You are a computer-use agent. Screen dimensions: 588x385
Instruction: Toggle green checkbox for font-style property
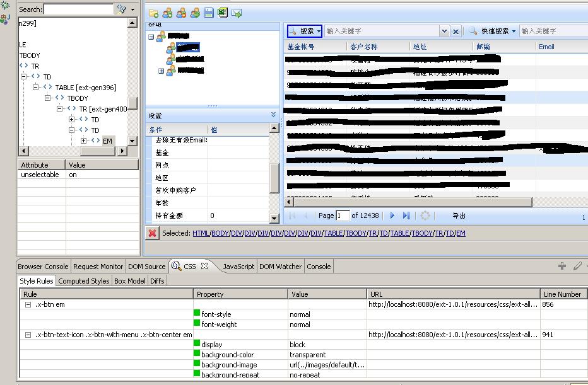tap(197, 314)
